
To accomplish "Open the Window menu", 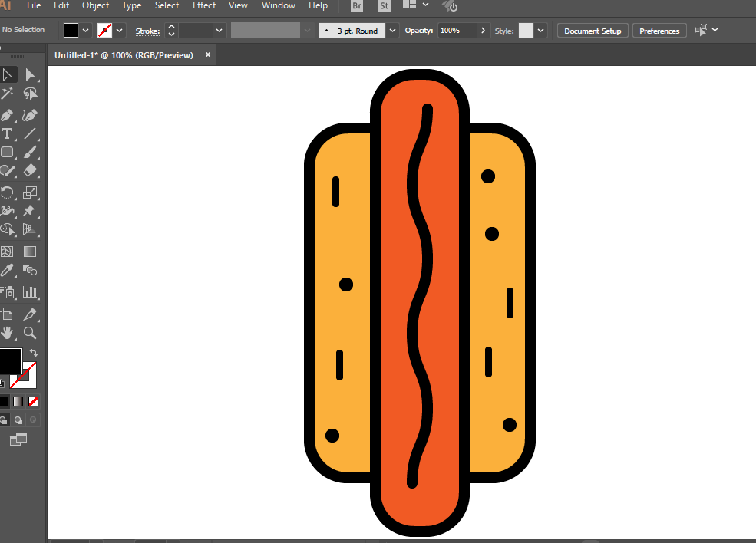I will click(x=278, y=5).
